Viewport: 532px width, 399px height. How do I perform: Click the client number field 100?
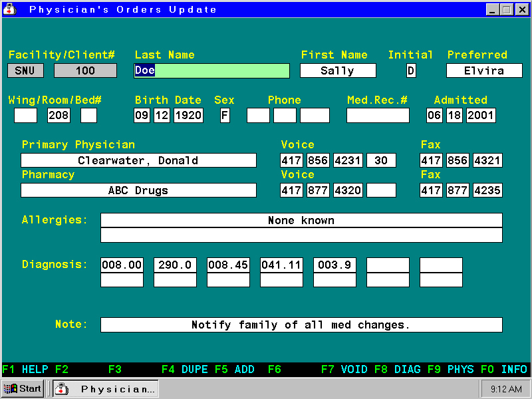coord(85,70)
